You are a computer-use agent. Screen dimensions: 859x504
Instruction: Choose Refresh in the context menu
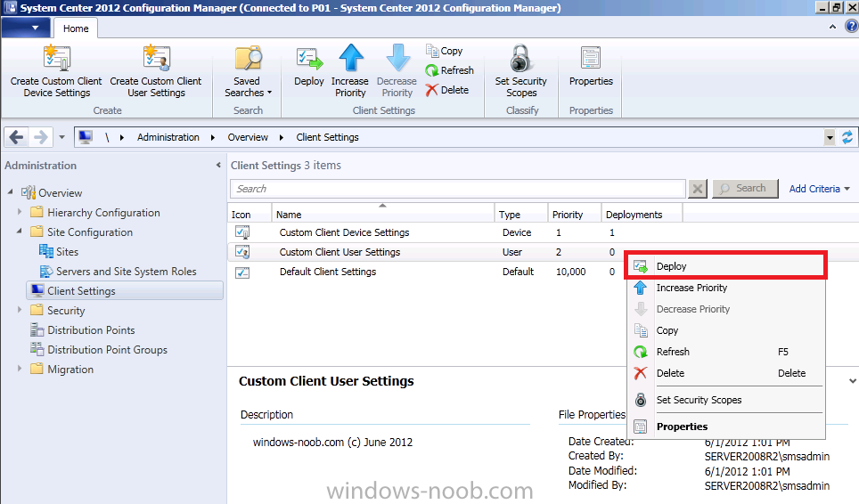tap(725, 352)
